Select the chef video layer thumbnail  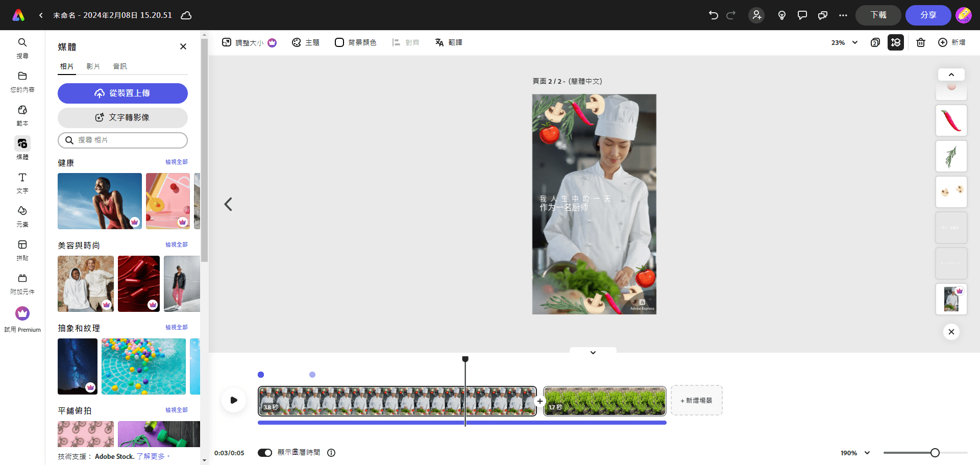pyautogui.click(x=951, y=299)
